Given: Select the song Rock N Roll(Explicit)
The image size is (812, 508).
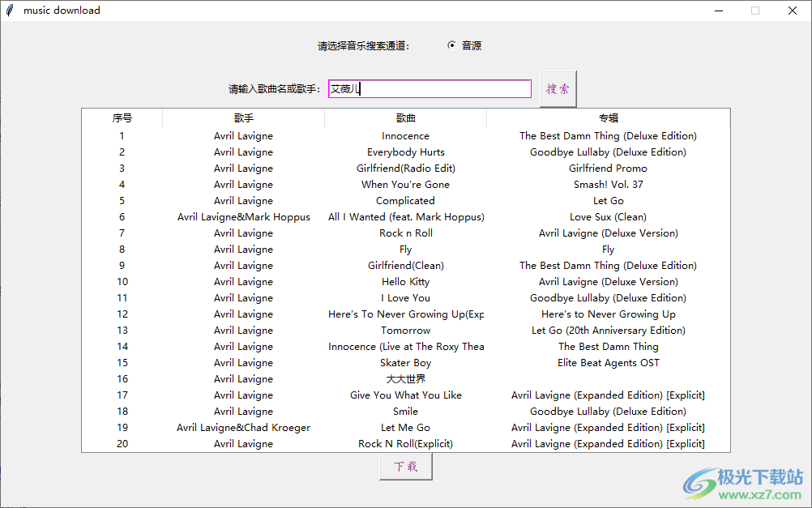Looking at the screenshot, I should (405, 444).
